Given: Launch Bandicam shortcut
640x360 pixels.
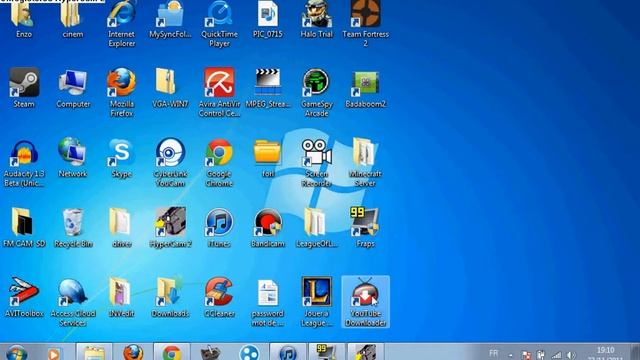Looking at the screenshot, I should 268,227.
